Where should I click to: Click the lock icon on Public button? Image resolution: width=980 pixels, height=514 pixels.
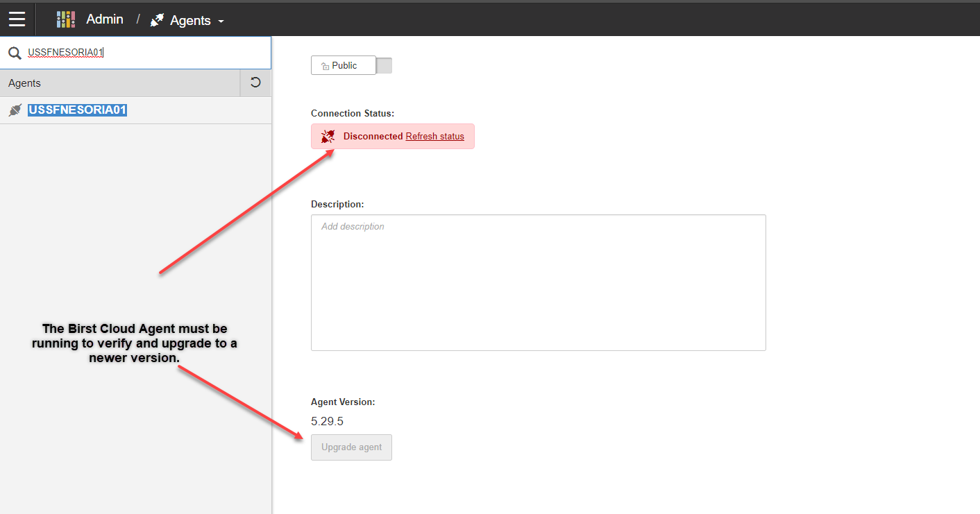pyautogui.click(x=324, y=67)
